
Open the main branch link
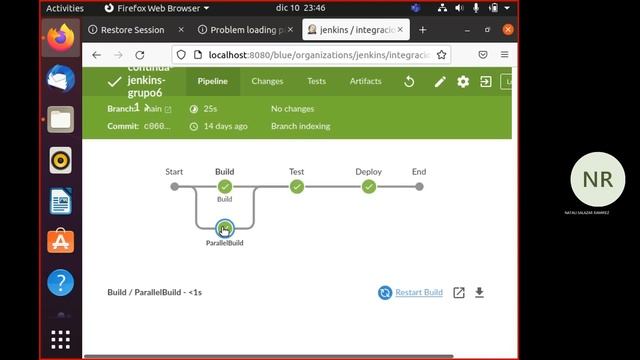click(157, 109)
